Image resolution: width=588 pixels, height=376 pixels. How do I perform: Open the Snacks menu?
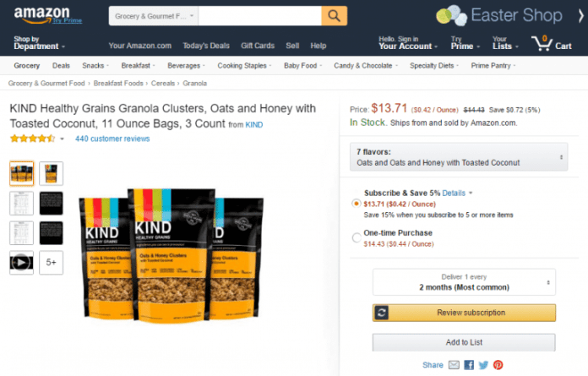click(x=95, y=66)
